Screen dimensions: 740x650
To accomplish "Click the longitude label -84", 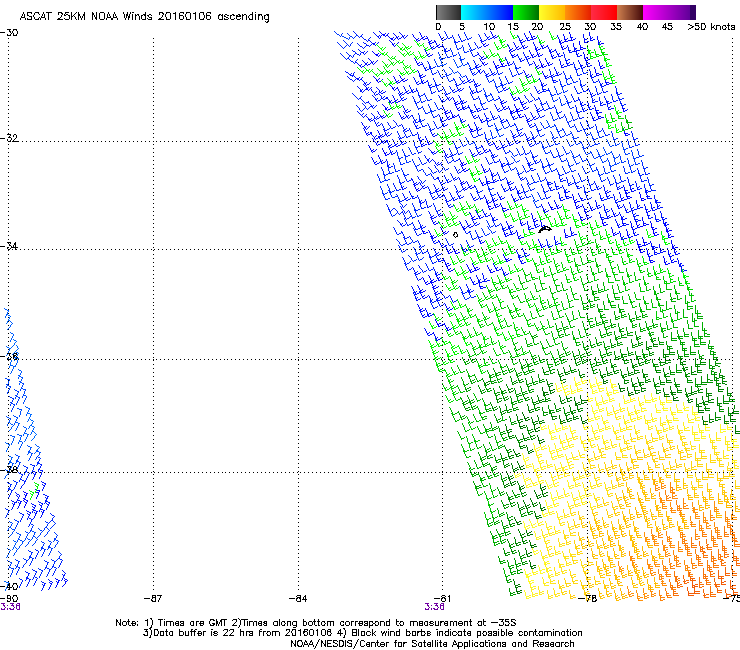I will click(x=298, y=598).
